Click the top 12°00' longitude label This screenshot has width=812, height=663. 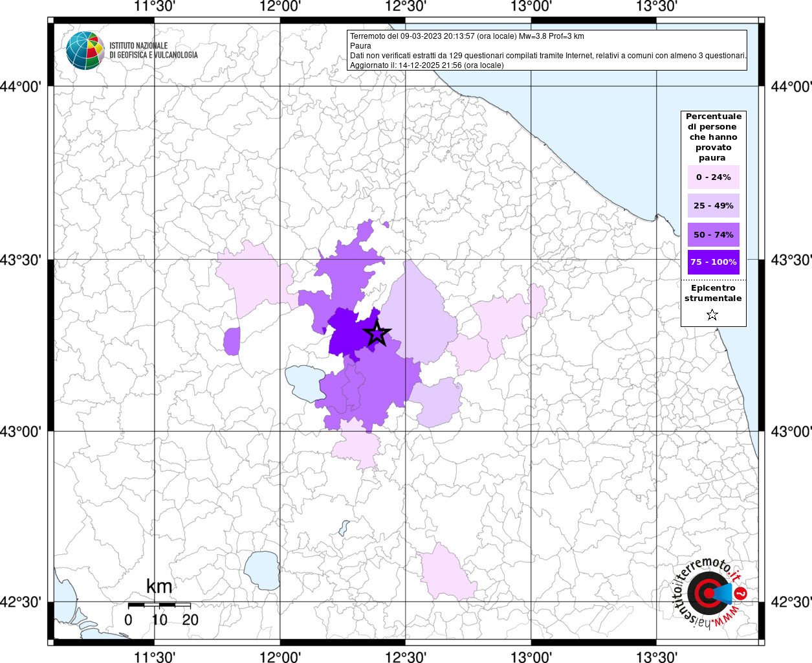point(280,7)
